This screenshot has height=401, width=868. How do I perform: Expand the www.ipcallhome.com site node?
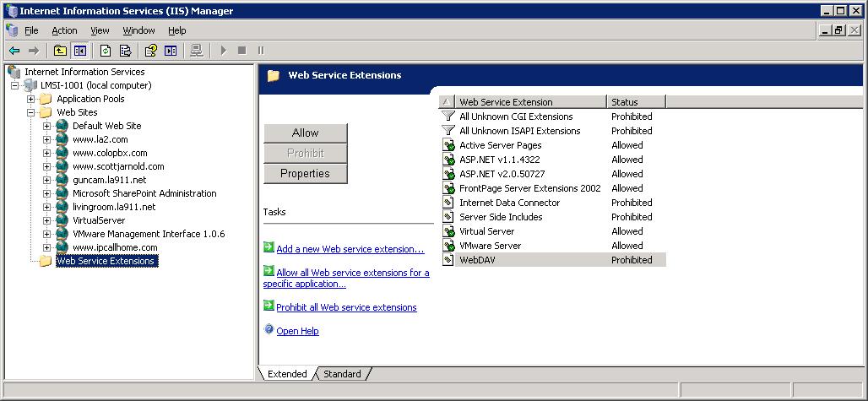[x=46, y=248]
